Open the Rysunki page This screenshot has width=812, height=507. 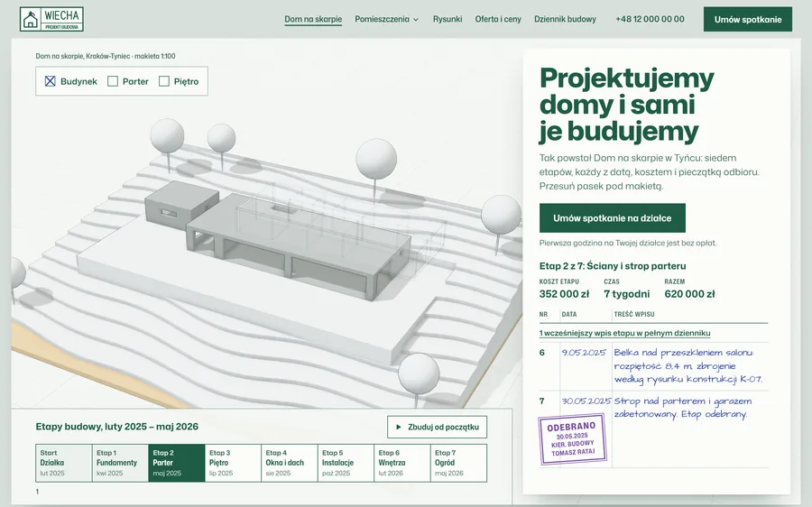pyautogui.click(x=448, y=19)
